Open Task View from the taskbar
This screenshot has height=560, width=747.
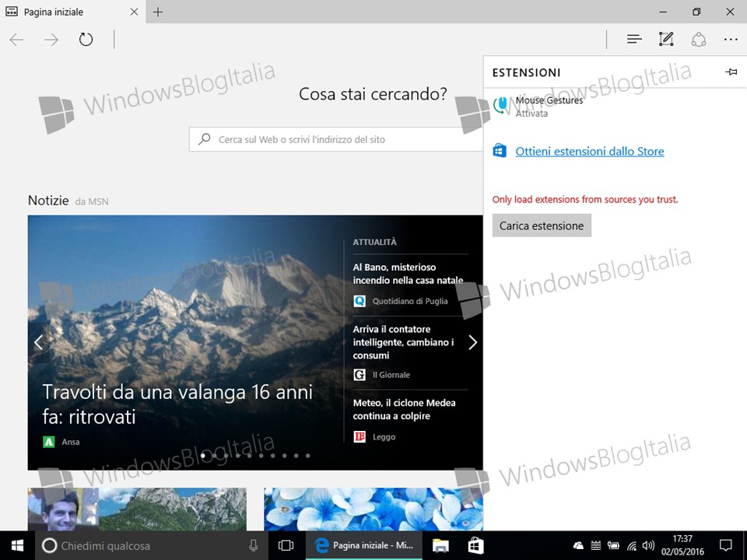click(286, 546)
